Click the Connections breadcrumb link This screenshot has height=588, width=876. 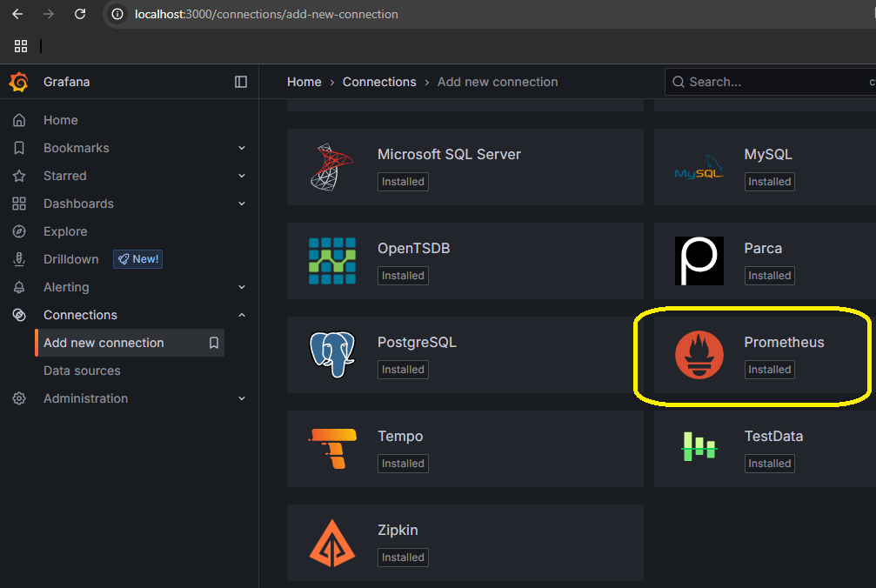click(379, 82)
